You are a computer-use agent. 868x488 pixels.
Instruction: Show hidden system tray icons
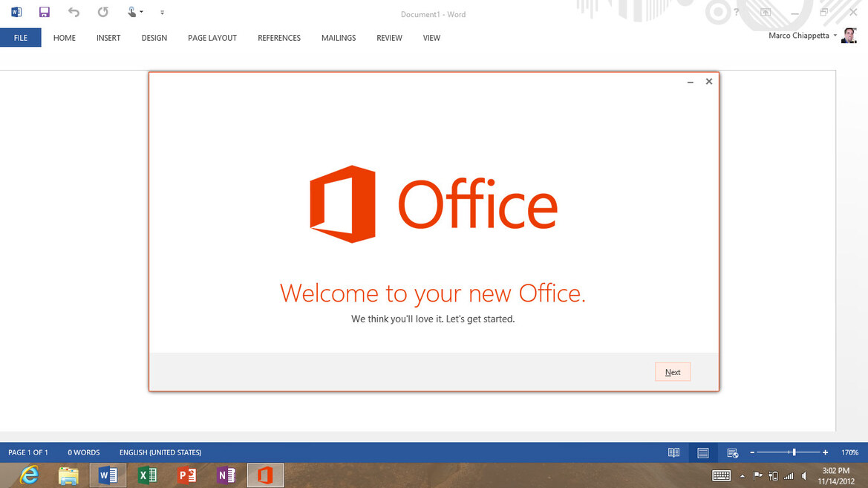pyautogui.click(x=743, y=476)
